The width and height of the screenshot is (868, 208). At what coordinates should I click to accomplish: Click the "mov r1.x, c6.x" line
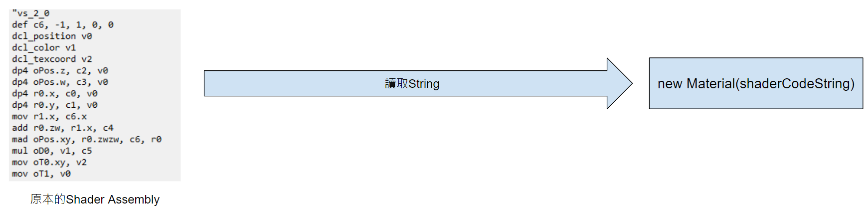pos(49,117)
